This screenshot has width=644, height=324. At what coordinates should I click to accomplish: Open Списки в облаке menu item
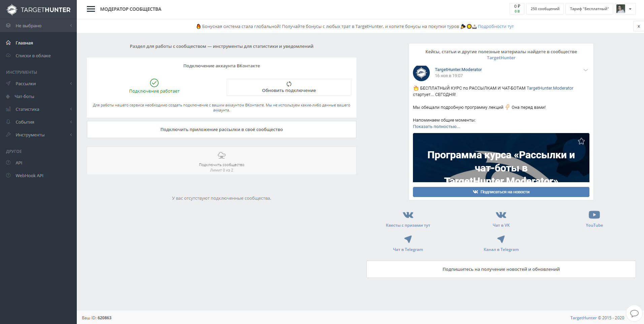click(x=38, y=56)
